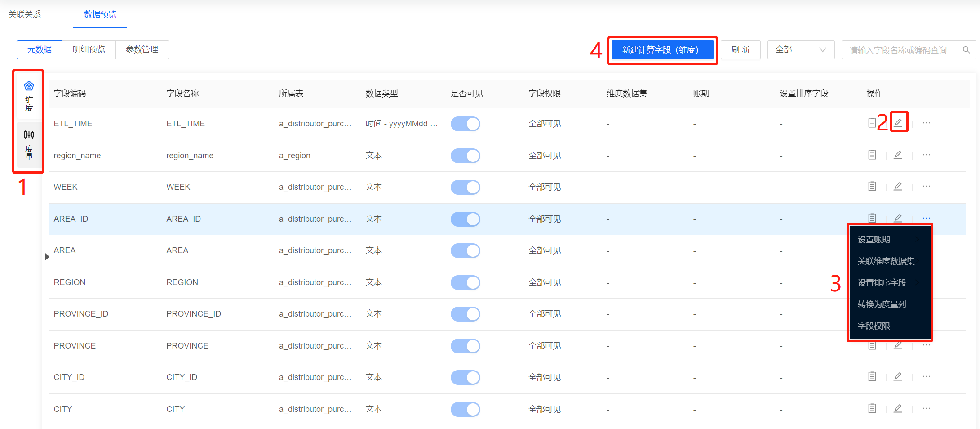The image size is (980, 429).
Task: Click 全部可见 permission in PROVINCE row
Action: (545, 346)
